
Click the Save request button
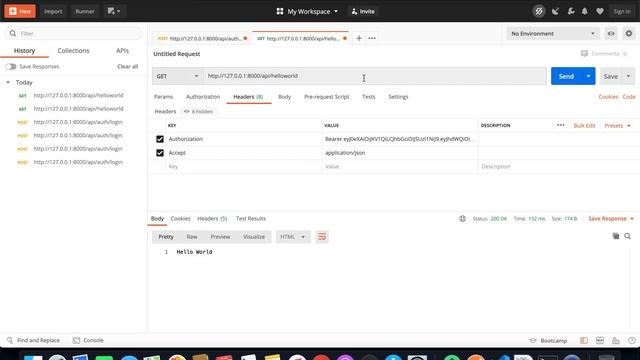(611, 76)
